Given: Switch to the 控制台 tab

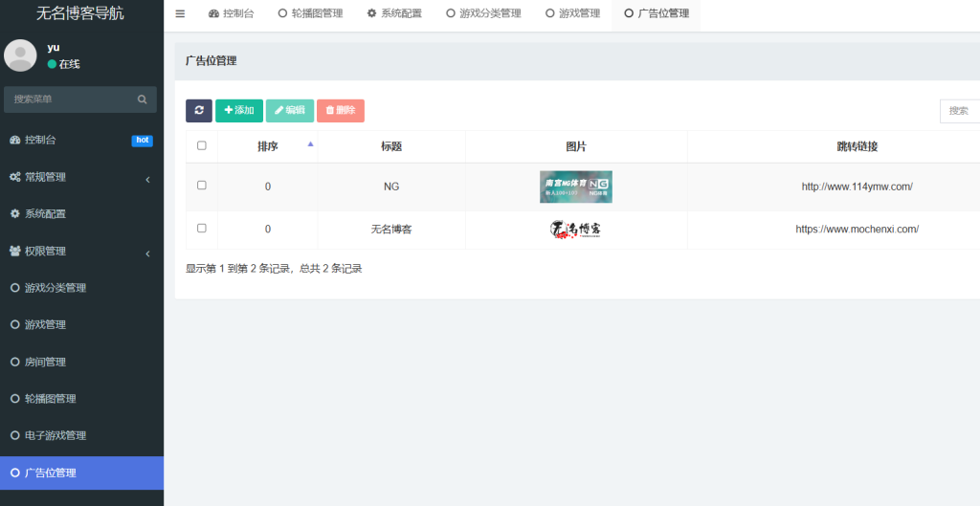Looking at the screenshot, I should pyautogui.click(x=232, y=13).
